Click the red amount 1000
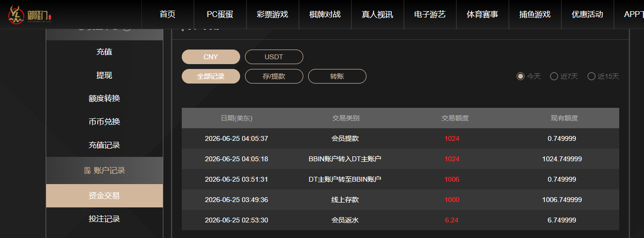This screenshot has height=238, width=644. tap(452, 200)
